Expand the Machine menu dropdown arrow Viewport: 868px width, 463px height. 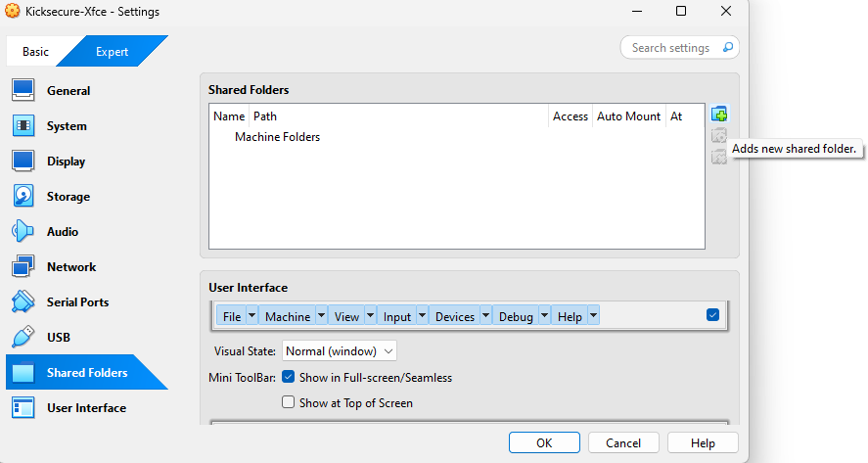click(x=319, y=316)
